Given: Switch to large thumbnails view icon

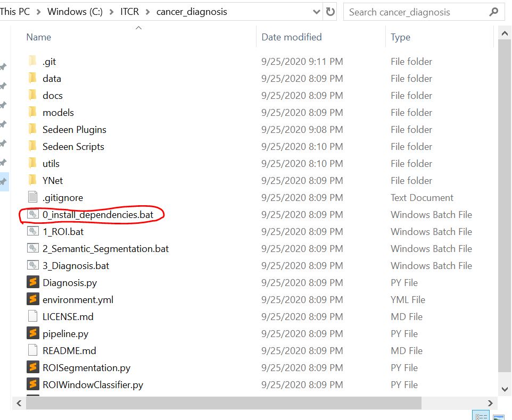Looking at the screenshot, I should [498, 417].
